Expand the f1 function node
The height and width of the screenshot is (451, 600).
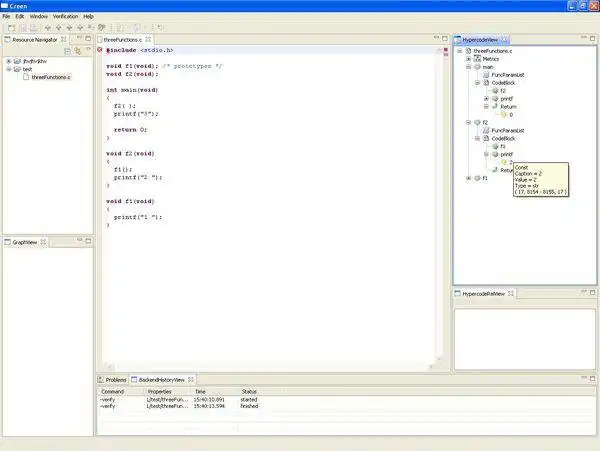468,178
